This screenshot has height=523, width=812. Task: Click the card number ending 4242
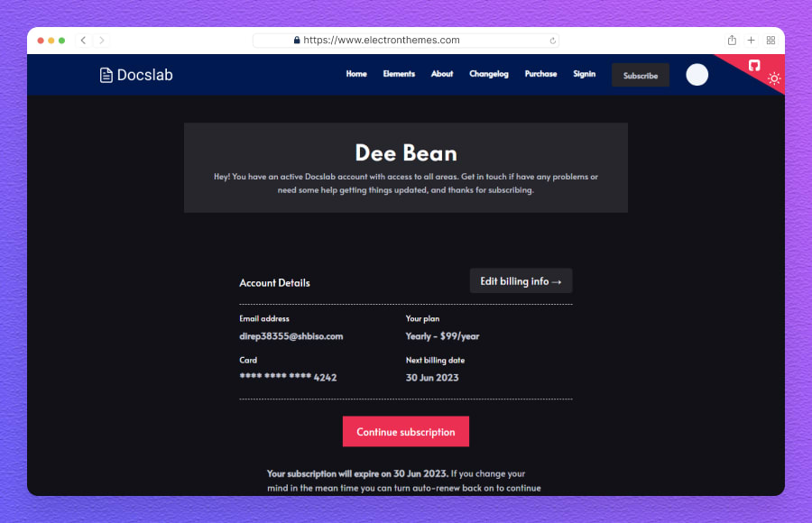point(288,378)
